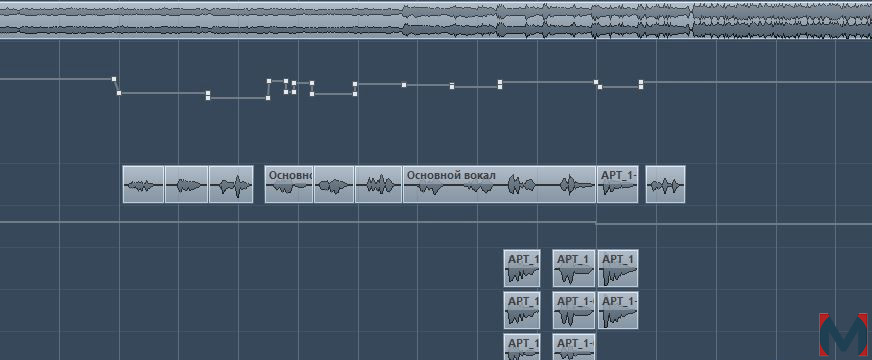
Task: Select the middle-row center APT_1- backing clip
Action: point(573,310)
